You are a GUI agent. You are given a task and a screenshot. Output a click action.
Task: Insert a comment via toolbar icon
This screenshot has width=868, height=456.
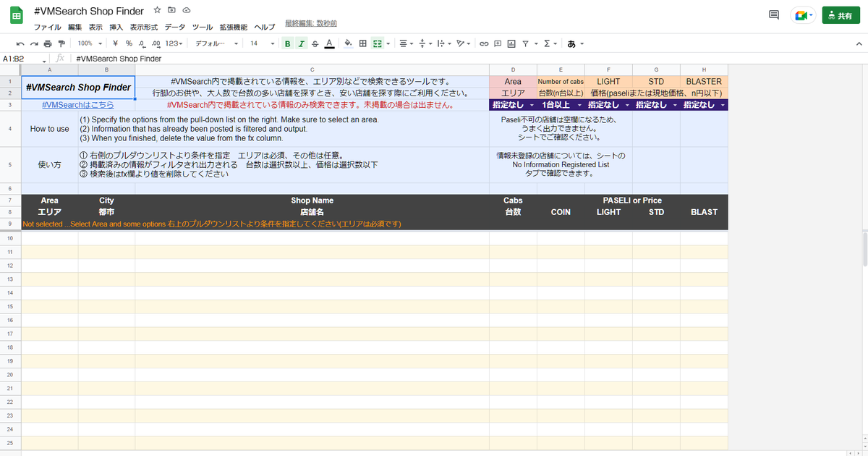click(x=498, y=43)
